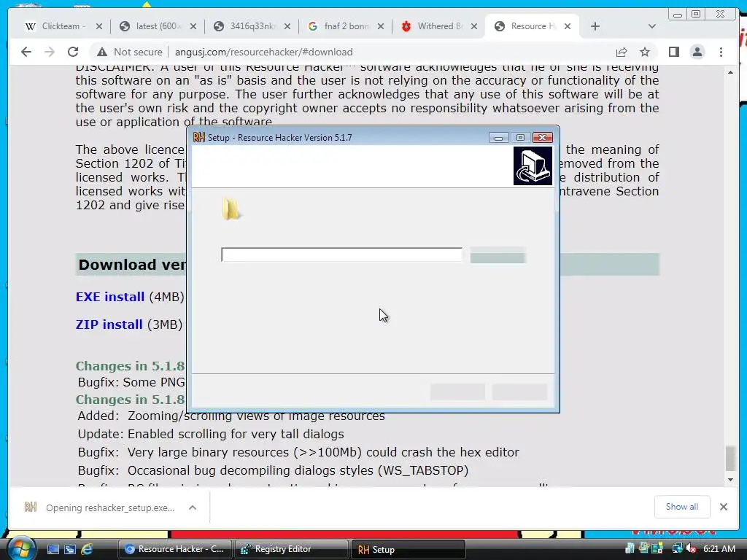The height and width of the screenshot is (560, 747).
Task: Open the Windows Start orb
Action: coord(21,548)
